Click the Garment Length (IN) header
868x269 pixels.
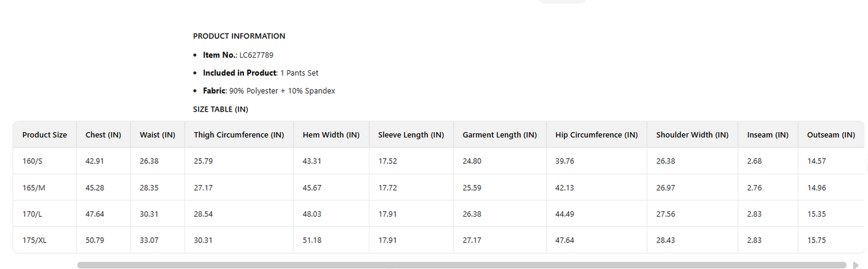pos(499,135)
